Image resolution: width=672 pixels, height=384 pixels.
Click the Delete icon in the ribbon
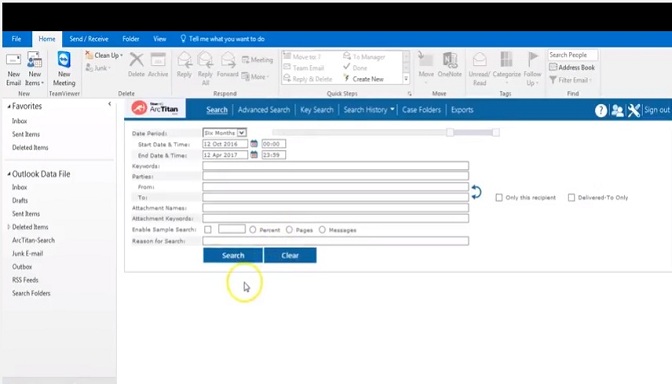tap(136, 65)
